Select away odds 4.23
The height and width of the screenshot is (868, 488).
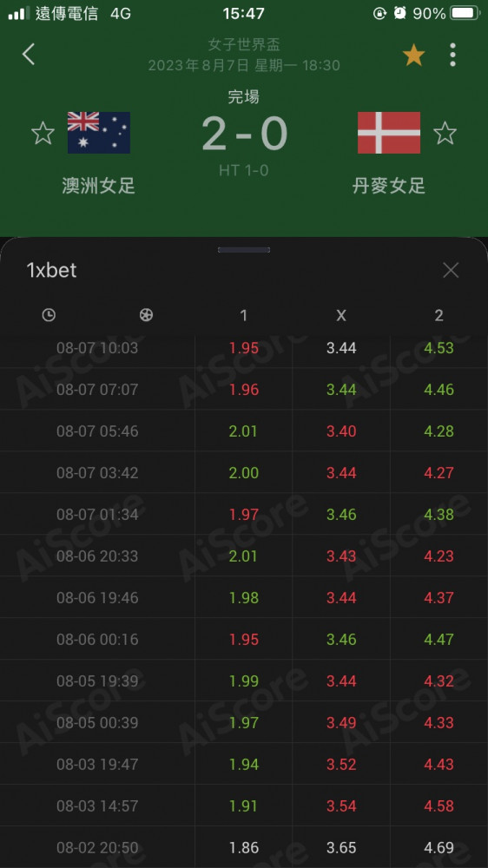[439, 556]
